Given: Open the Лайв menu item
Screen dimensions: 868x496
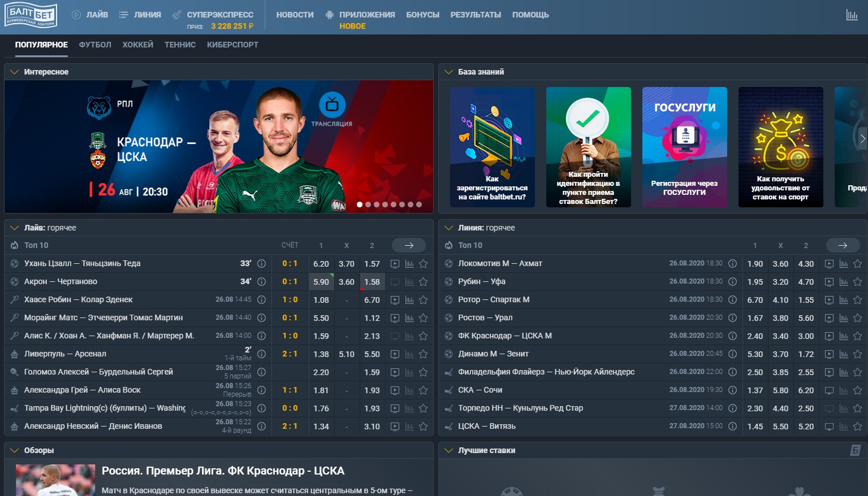Looking at the screenshot, I should tap(90, 15).
